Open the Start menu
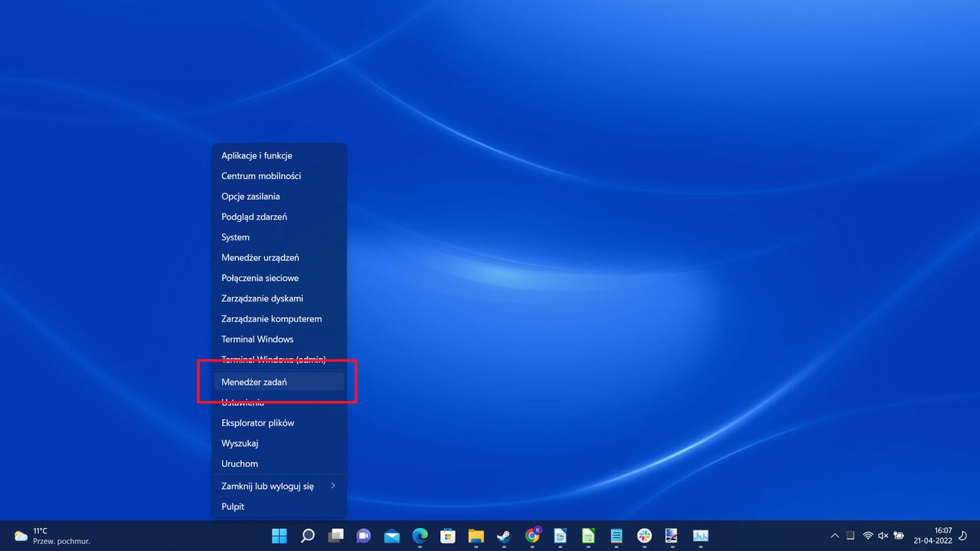Image resolution: width=980 pixels, height=551 pixels. 279,536
